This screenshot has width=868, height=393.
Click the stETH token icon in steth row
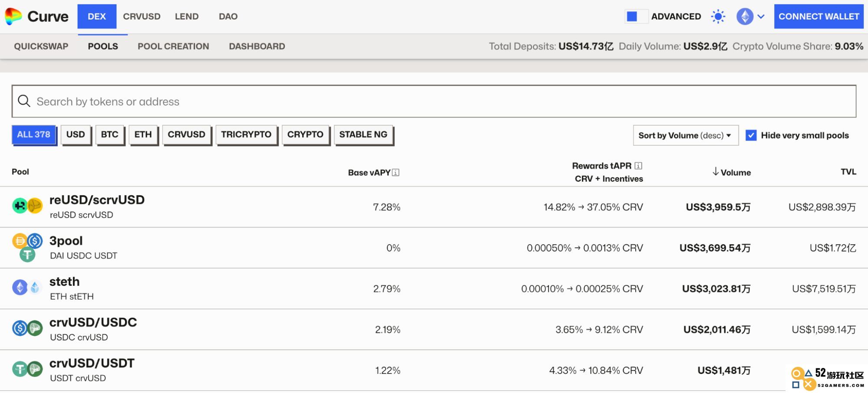[35, 287]
